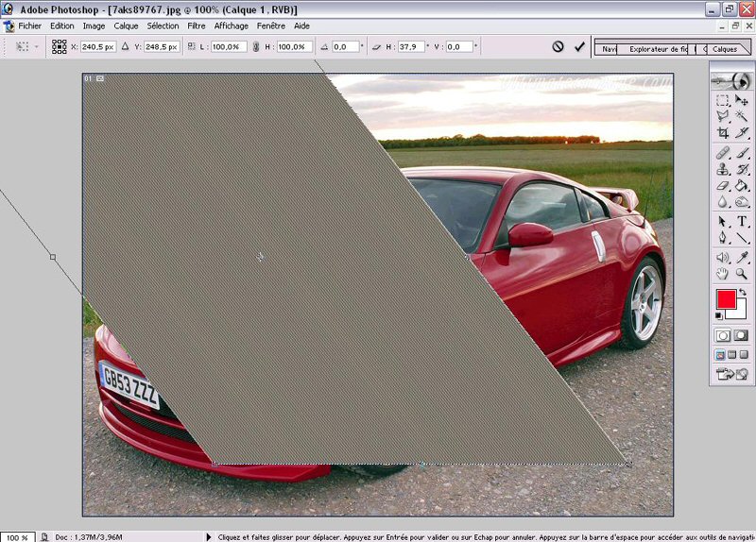Open the Filtre menu
Screen dimensions: 756x542
click(x=197, y=25)
